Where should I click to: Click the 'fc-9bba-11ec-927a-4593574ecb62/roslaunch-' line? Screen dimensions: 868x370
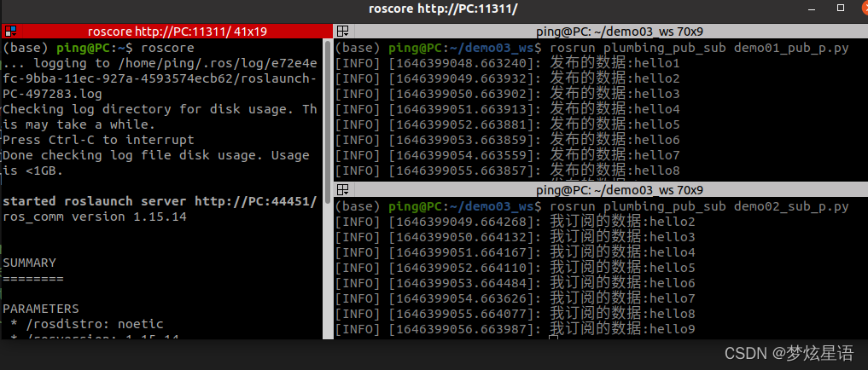point(160,78)
